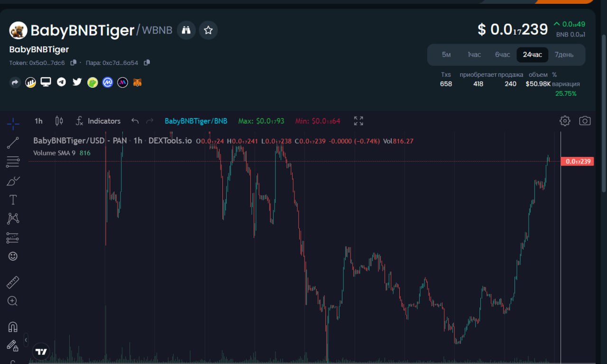Open the Telegram link icon
Viewport: 607px width, 364px height.
(x=61, y=82)
